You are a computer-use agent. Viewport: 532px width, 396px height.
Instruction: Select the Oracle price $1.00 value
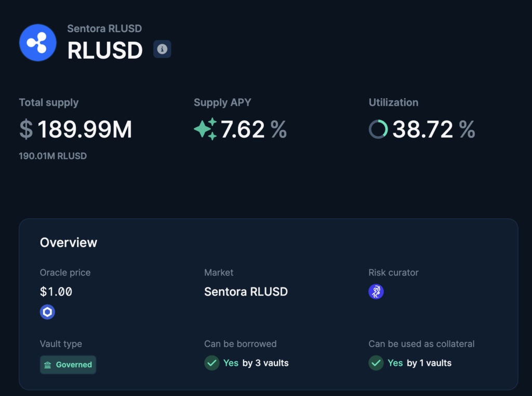point(56,292)
